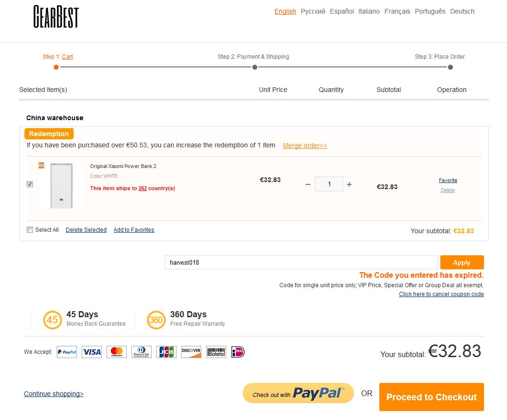507x420 pixels.
Task: Proceed to Checkout
Action: coord(431,397)
